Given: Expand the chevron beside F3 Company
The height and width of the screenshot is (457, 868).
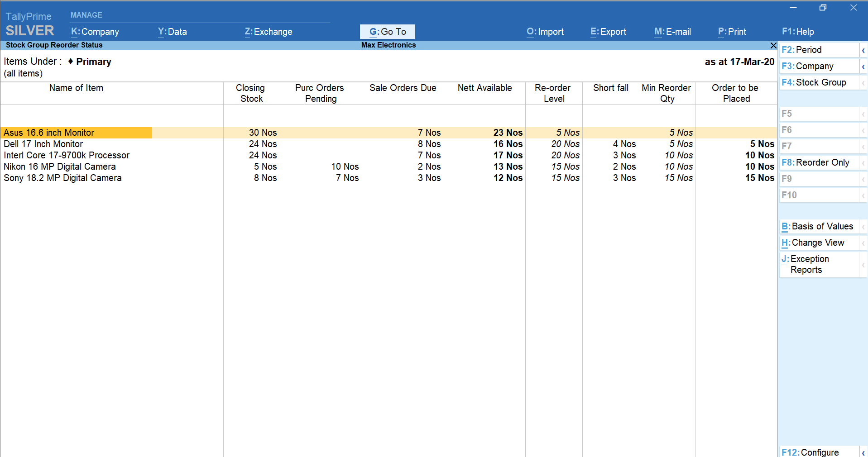Looking at the screenshot, I should point(863,67).
